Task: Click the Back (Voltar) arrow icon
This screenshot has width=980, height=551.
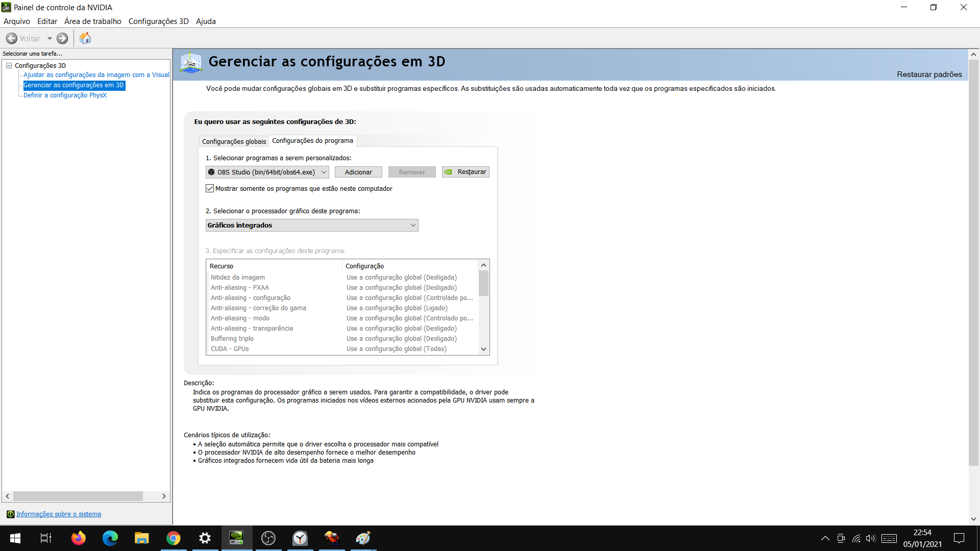Action: (12, 38)
